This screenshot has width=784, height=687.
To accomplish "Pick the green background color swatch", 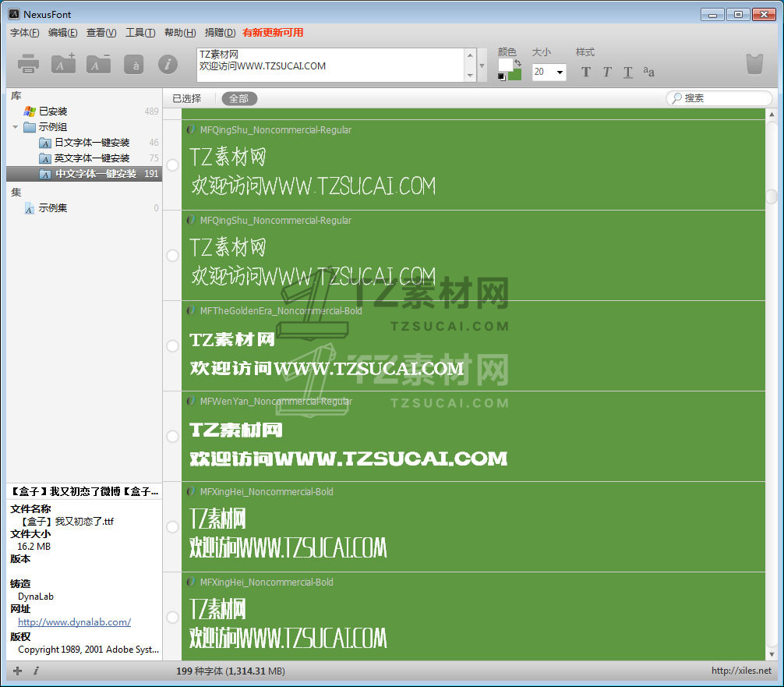I will pos(515,75).
